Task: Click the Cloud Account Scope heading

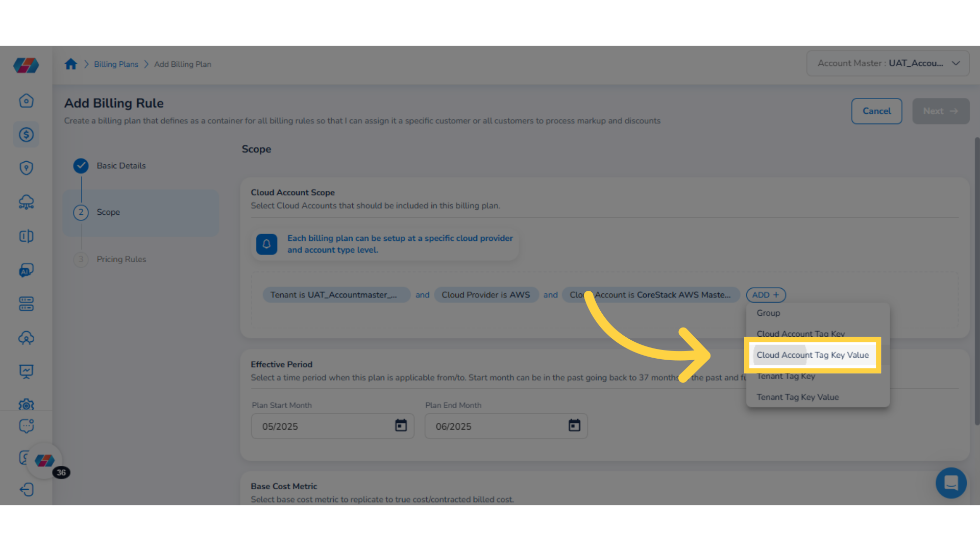Action: [x=292, y=192]
